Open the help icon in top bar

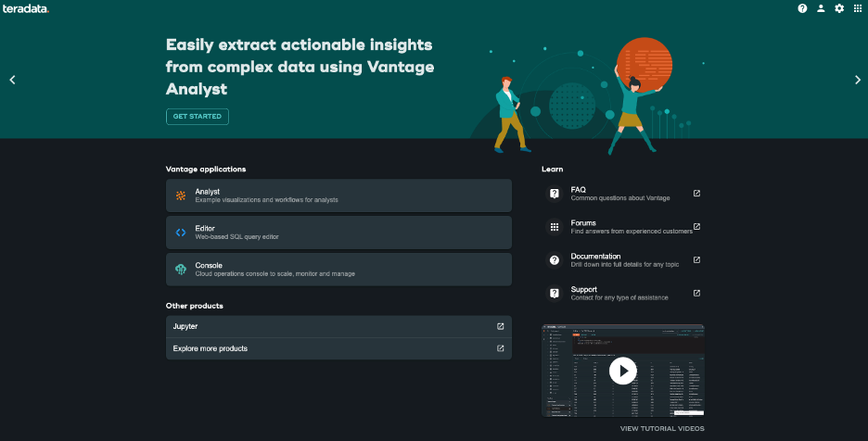click(802, 8)
